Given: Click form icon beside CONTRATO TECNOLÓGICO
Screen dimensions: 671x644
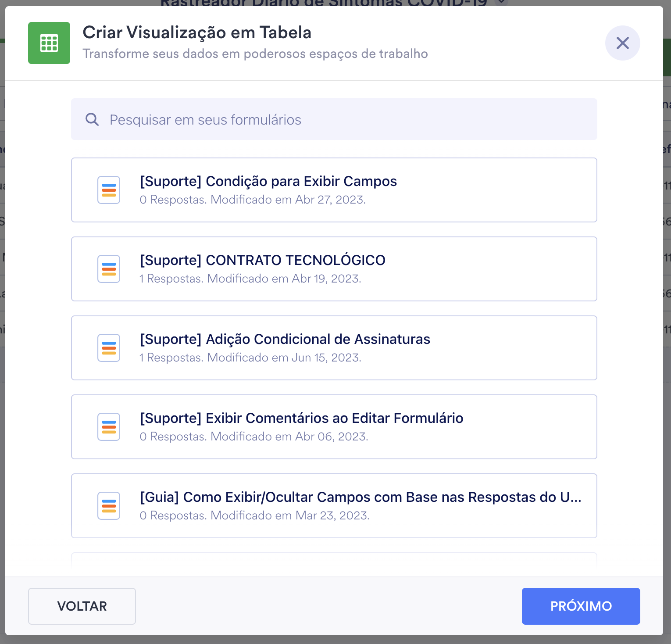Looking at the screenshot, I should click(x=109, y=269).
